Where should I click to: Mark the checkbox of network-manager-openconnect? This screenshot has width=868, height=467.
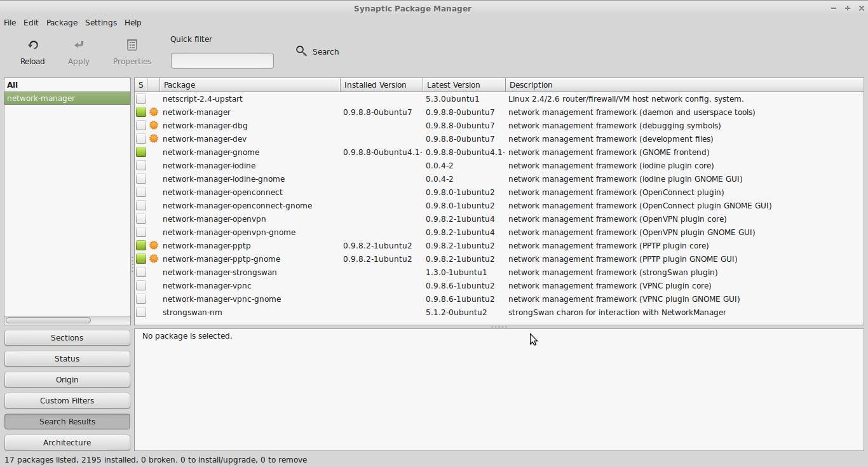(x=141, y=192)
